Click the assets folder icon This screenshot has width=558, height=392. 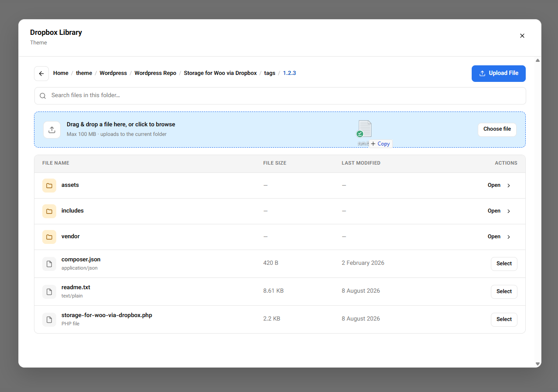49,186
